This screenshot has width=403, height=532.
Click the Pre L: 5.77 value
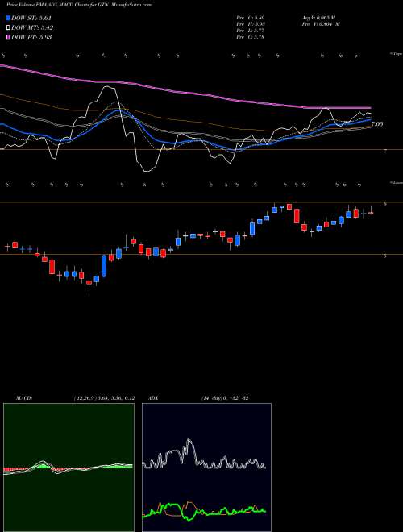tap(251, 31)
